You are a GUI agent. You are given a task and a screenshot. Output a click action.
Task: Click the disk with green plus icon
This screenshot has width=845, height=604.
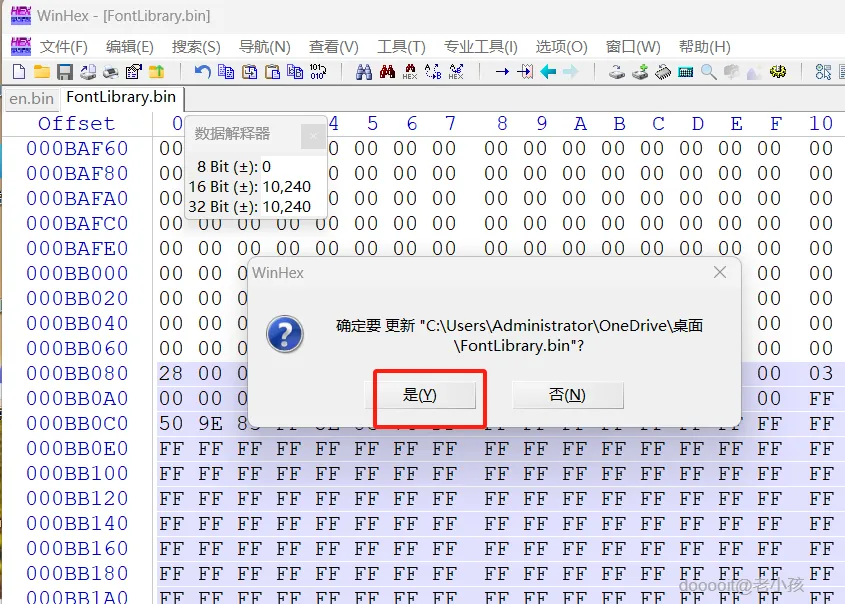click(640, 71)
